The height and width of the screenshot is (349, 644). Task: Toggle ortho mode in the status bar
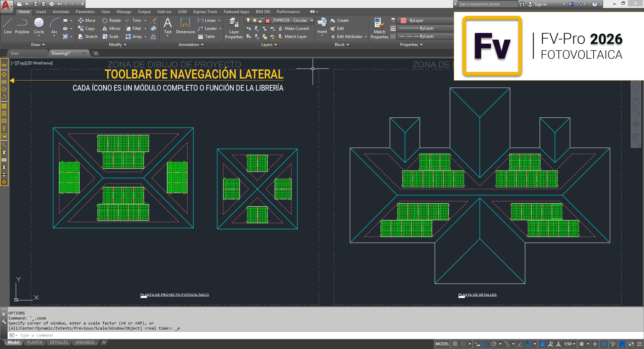click(485, 344)
